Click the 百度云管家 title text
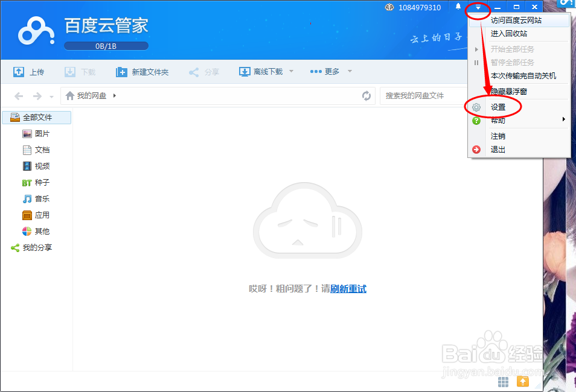 [106, 26]
